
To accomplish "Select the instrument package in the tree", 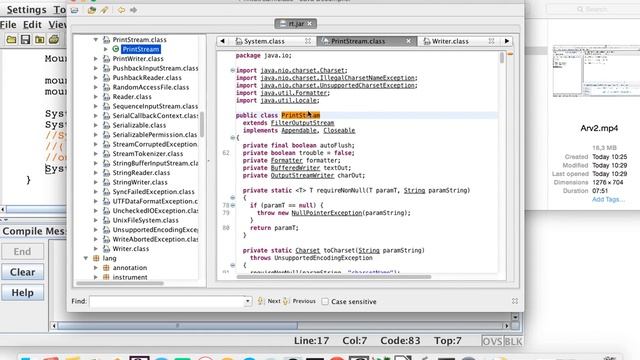I will (130, 277).
